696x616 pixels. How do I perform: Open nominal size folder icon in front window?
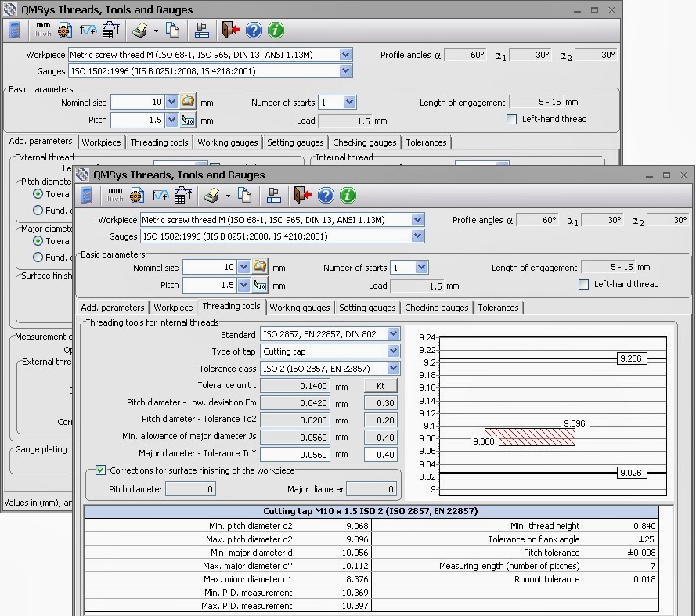click(260, 266)
